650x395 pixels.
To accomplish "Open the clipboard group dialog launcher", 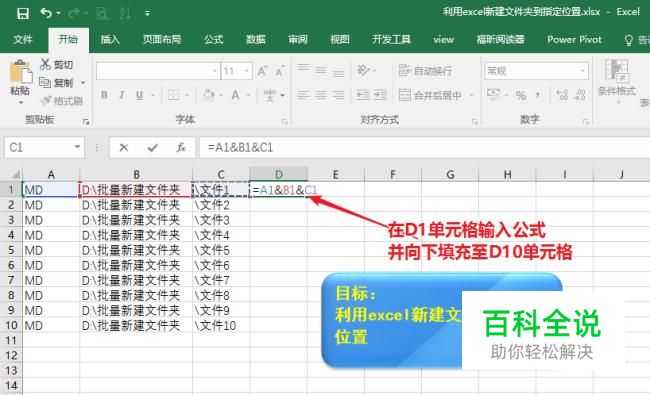I will (86, 122).
